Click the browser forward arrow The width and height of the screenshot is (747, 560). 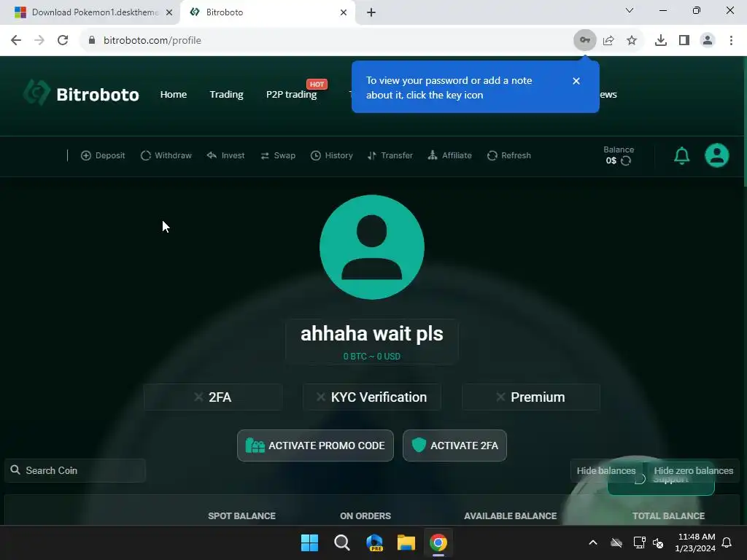tap(39, 41)
